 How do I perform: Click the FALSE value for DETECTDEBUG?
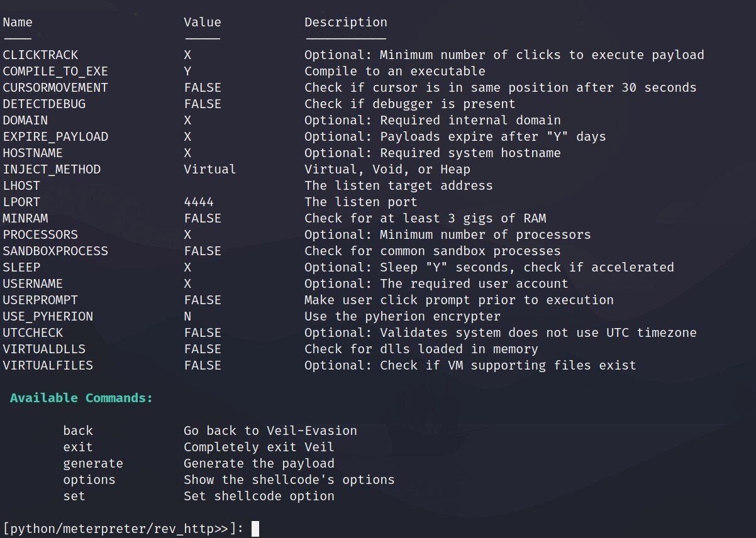pos(203,104)
